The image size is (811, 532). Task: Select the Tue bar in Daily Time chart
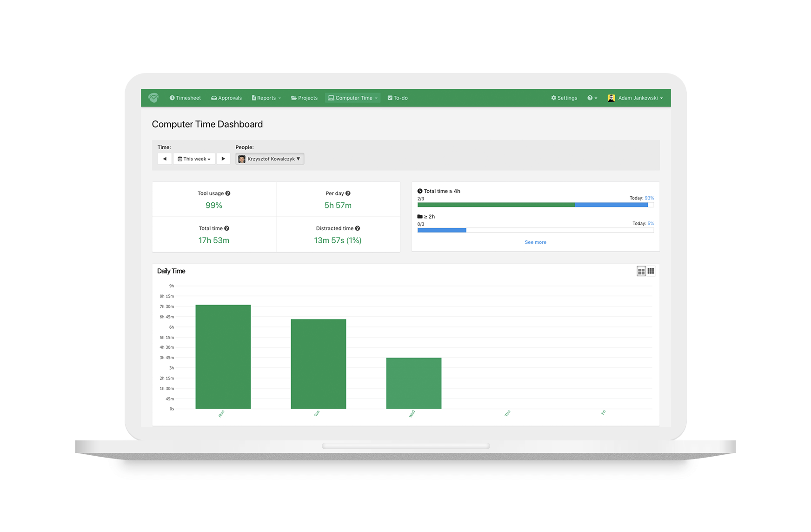[319, 364]
